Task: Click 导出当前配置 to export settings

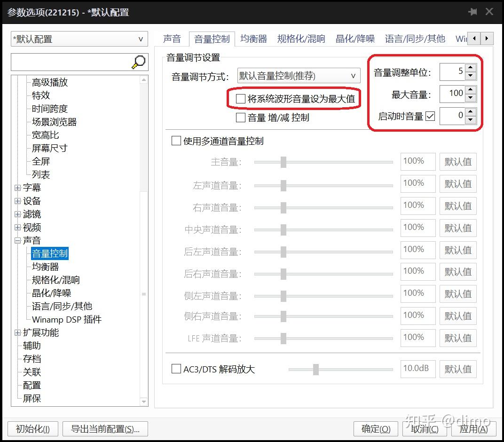Action: pos(105,429)
